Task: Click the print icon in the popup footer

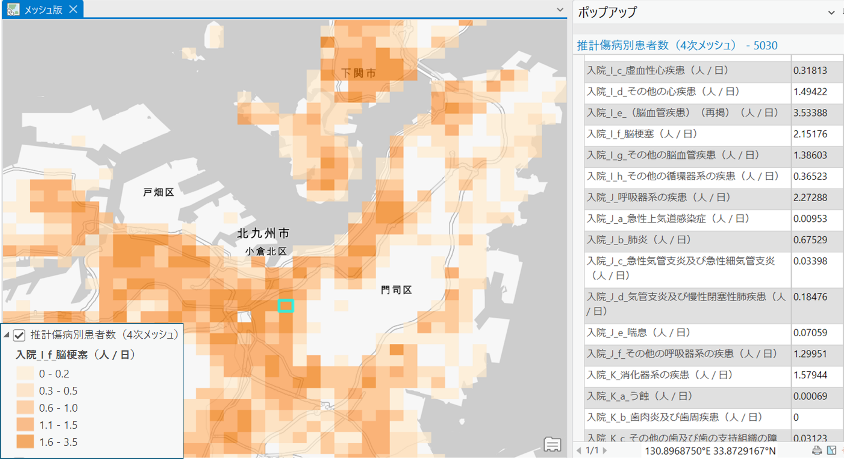Action: coord(816,451)
